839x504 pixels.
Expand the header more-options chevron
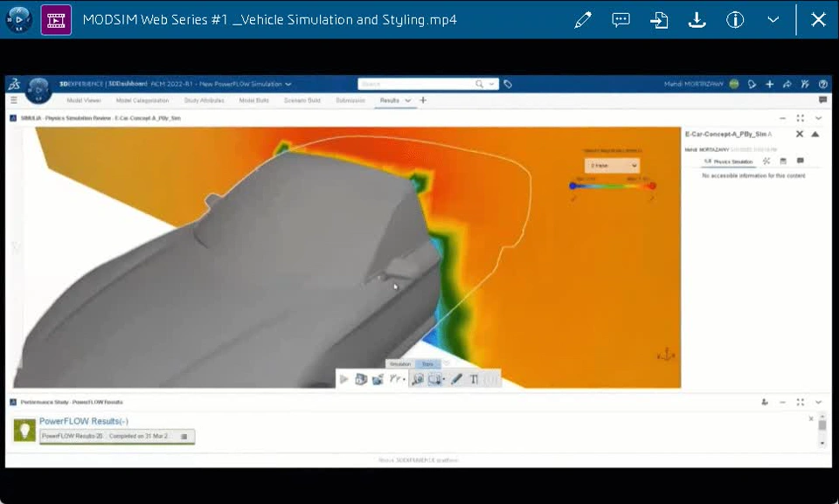(773, 20)
